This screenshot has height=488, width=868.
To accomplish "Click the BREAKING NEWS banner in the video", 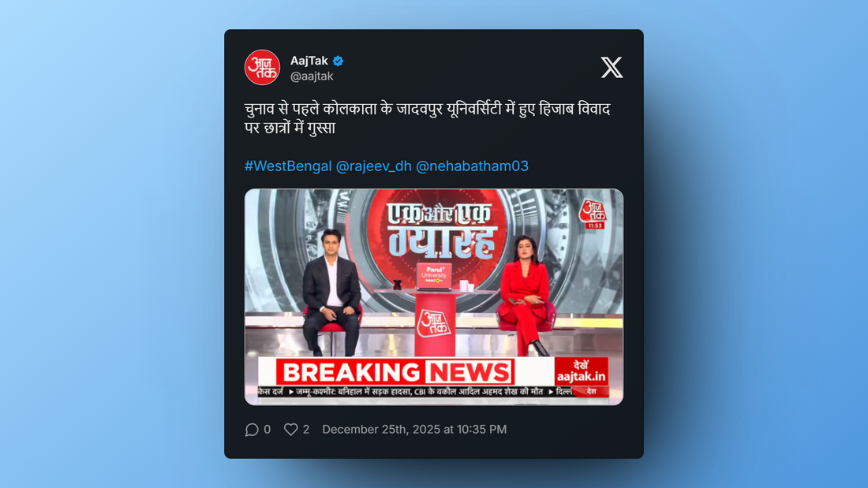I will 396,372.
